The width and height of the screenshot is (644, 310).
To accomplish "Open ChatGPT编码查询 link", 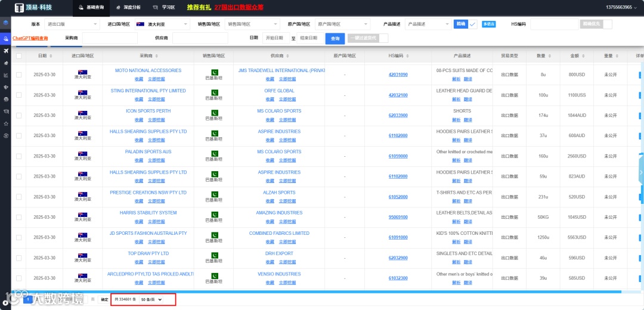I will point(30,38).
